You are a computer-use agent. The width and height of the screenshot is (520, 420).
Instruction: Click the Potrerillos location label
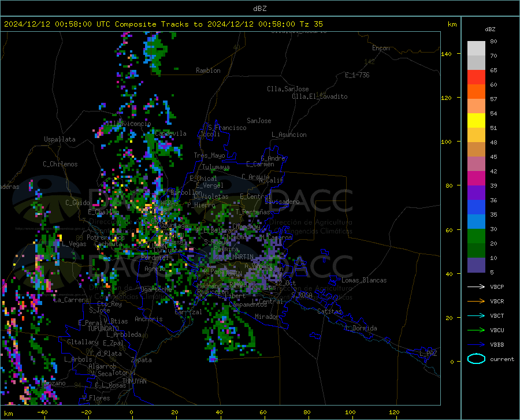pyautogui.click(x=106, y=237)
